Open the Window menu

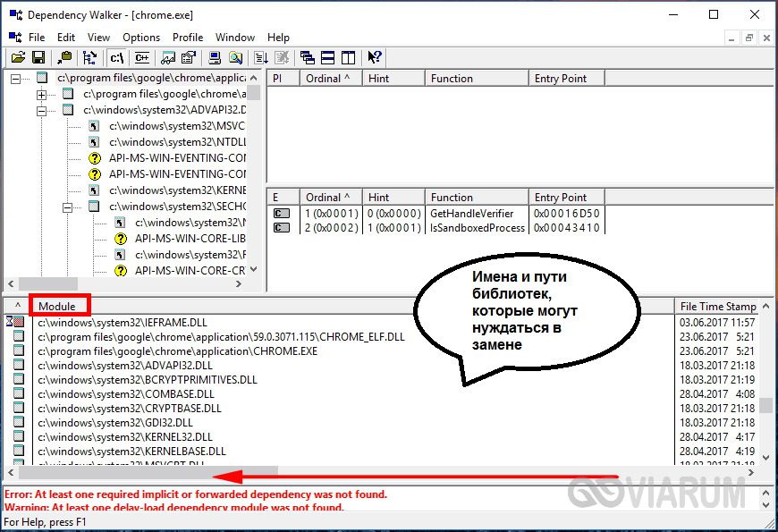(235, 38)
